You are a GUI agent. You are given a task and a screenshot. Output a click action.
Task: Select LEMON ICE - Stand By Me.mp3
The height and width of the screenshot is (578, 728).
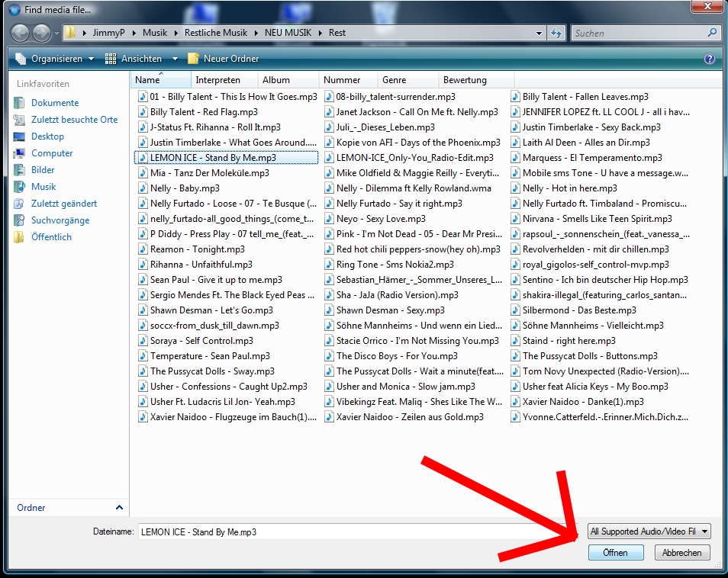(x=226, y=158)
